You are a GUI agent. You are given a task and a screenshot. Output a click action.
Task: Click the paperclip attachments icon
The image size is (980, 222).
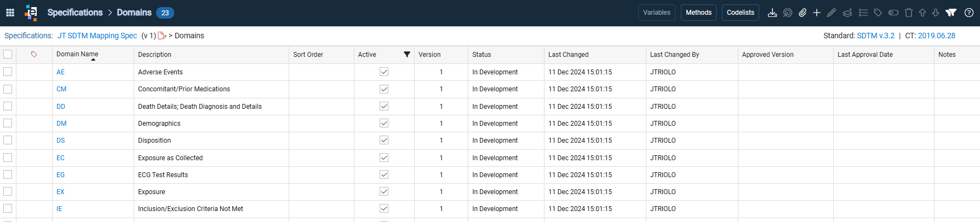coord(803,13)
